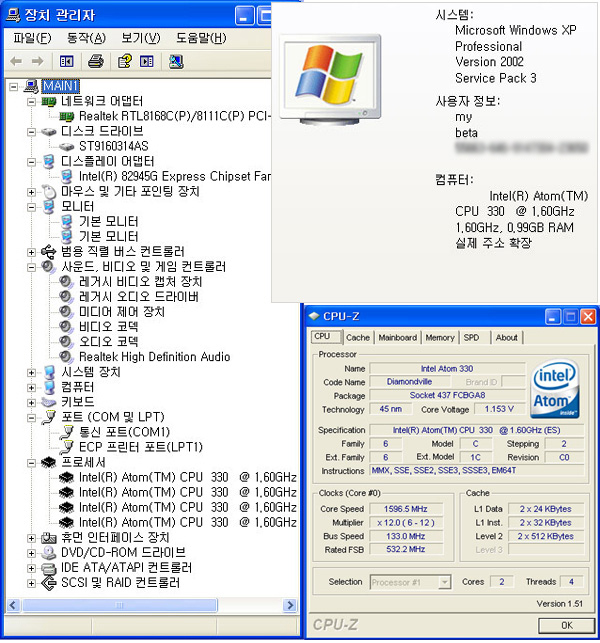Click the Forward arrow toolbar icon
The width and height of the screenshot is (600, 643).
38,62
